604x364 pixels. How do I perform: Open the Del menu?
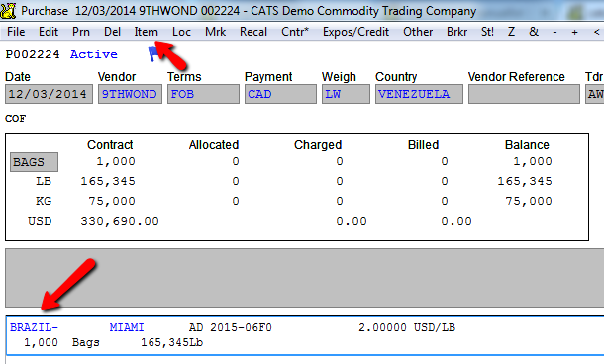click(112, 32)
